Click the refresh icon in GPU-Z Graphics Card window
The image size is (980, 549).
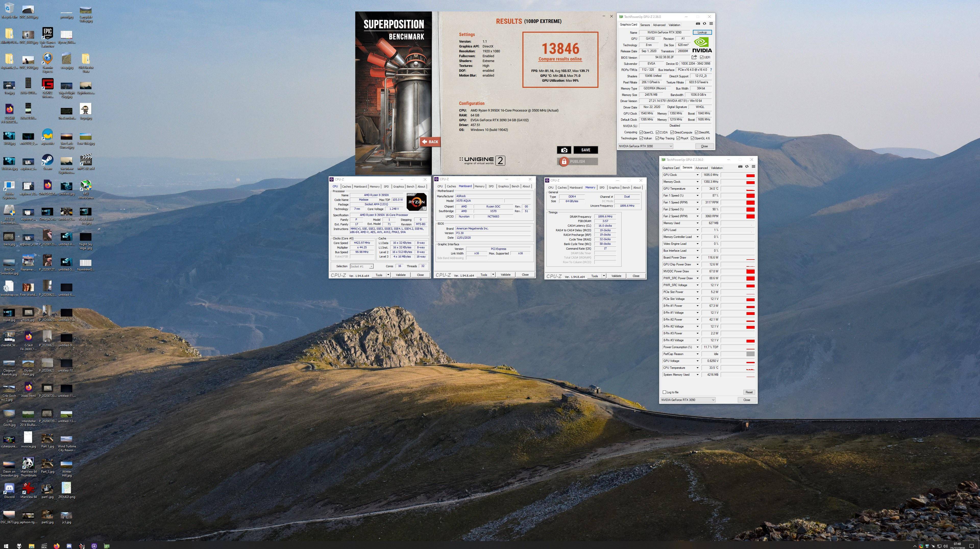[x=704, y=23]
